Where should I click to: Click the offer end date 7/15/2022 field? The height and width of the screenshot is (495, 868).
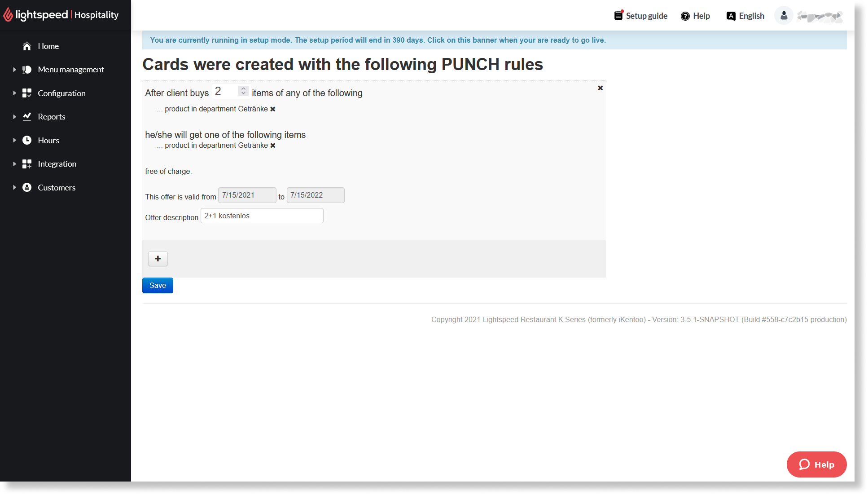pyautogui.click(x=315, y=195)
